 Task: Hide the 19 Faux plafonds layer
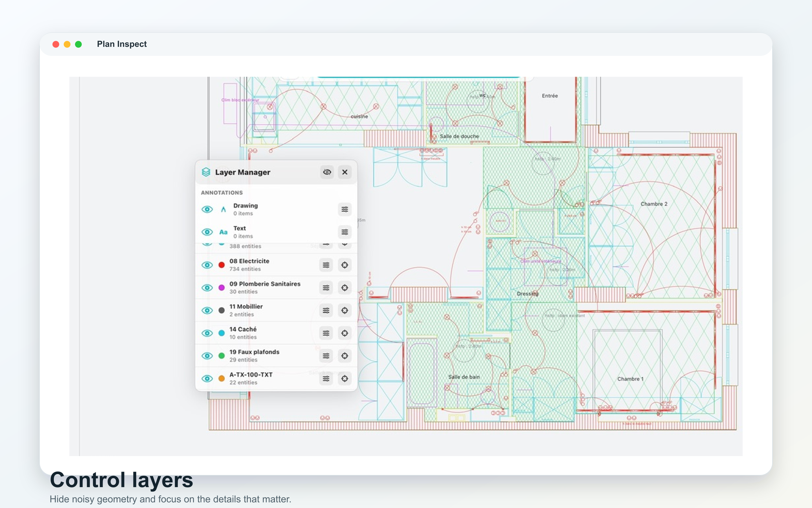coord(207,356)
